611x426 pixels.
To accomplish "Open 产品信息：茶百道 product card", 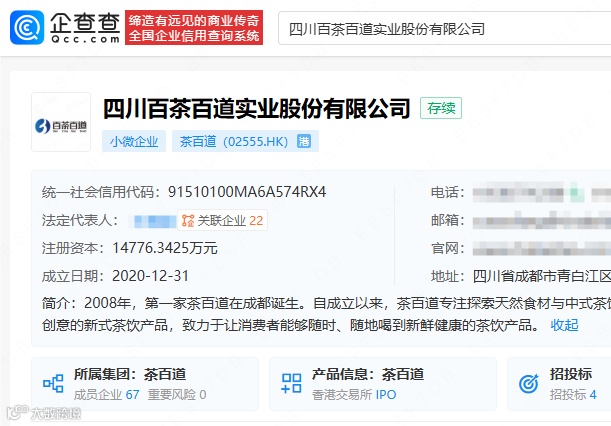I will click(x=383, y=384).
